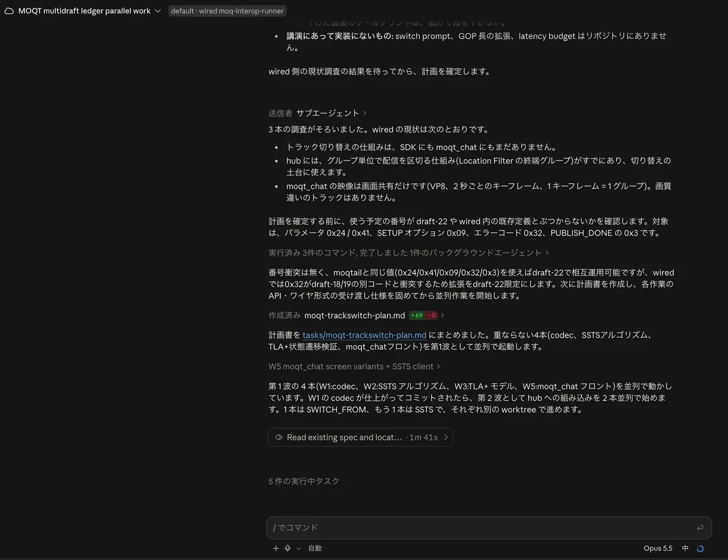Click the default · wired moq-interop-runner badge
Image resolution: width=728 pixels, height=560 pixels.
click(x=227, y=11)
